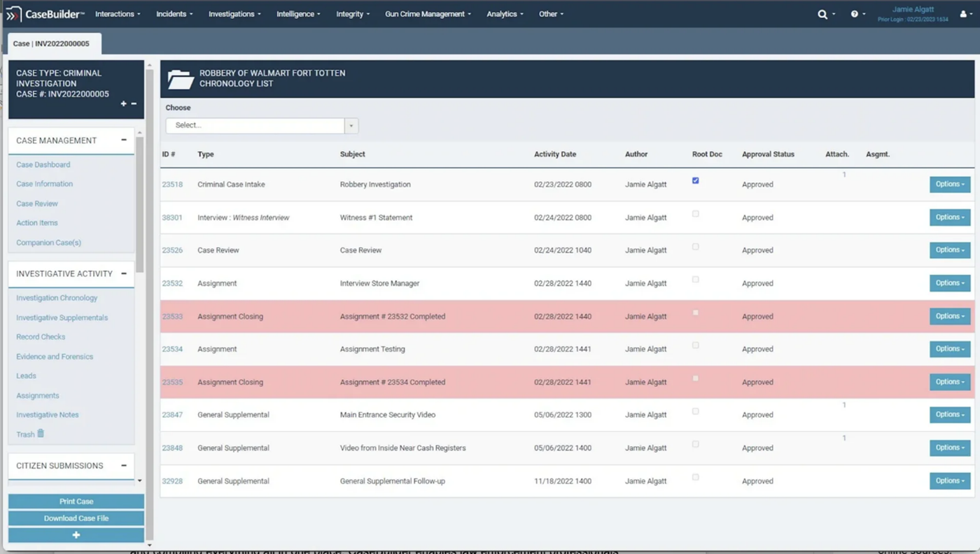Open the Record Checks link
Image resolution: width=980 pixels, height=554 pixels.
pos(41,337)
